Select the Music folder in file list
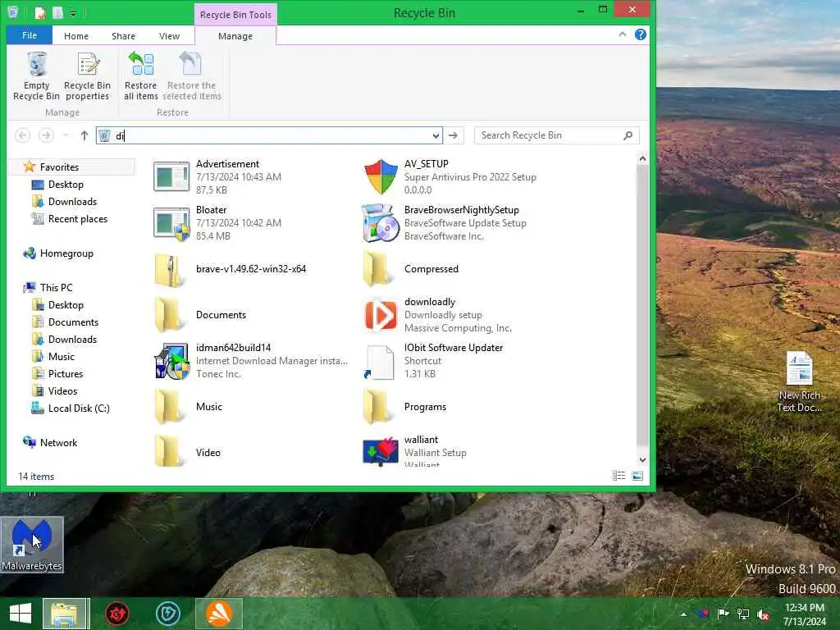 click(168, 407)
